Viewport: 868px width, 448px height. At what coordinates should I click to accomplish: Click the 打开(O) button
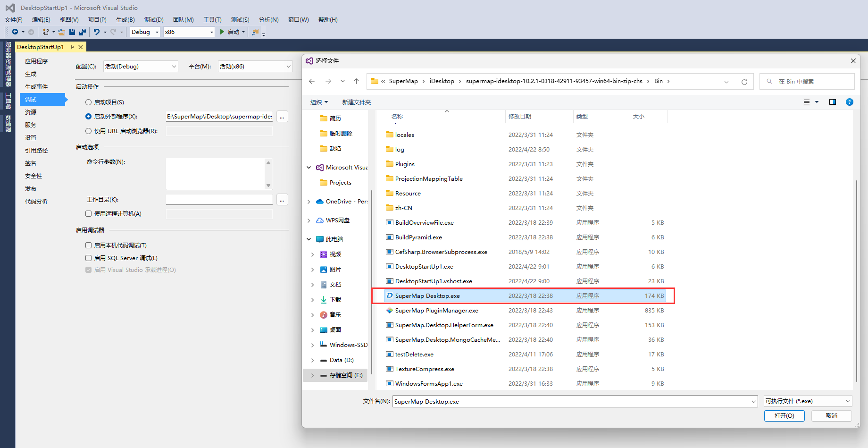pyautogui.click(x=785, y=416)
